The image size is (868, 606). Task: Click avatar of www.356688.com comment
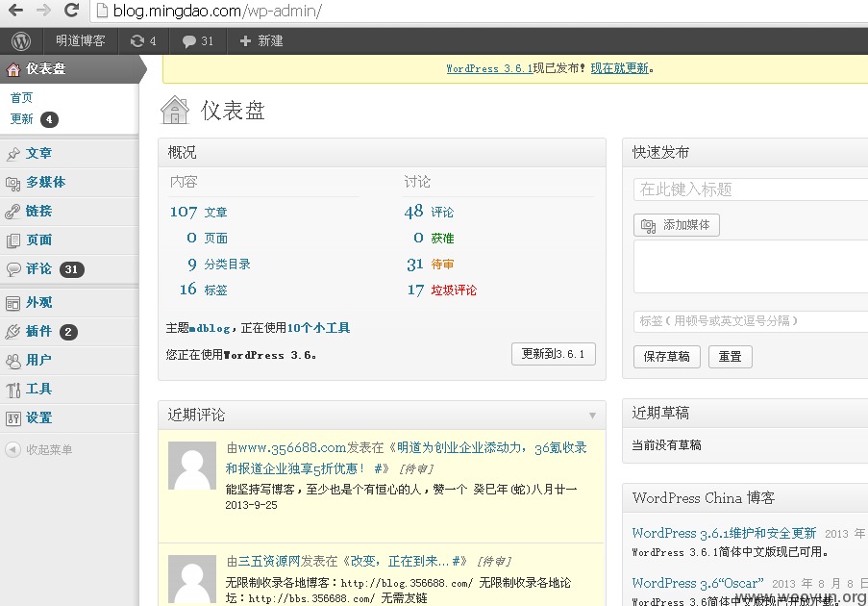192,466
